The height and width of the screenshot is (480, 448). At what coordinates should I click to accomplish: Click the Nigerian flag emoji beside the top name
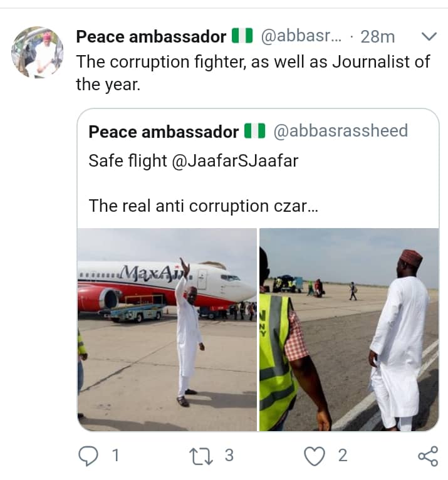(x=242, y=36)
